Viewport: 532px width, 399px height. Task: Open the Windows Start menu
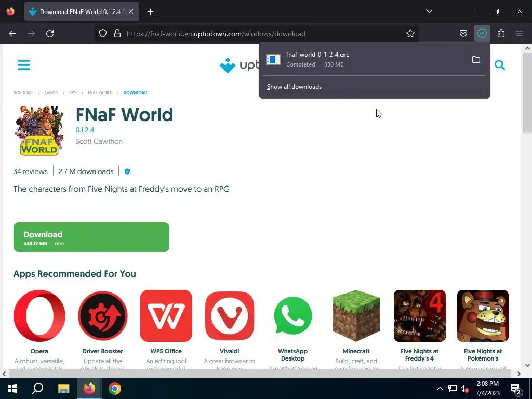[12, 389]
